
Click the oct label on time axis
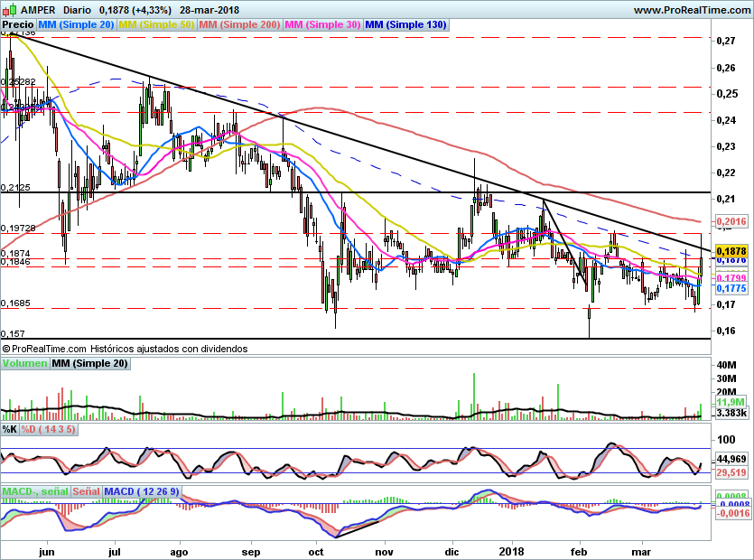(316, 552)
